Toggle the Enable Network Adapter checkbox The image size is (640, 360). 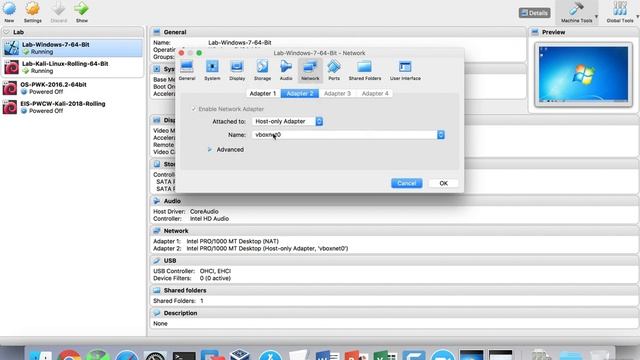194,109
